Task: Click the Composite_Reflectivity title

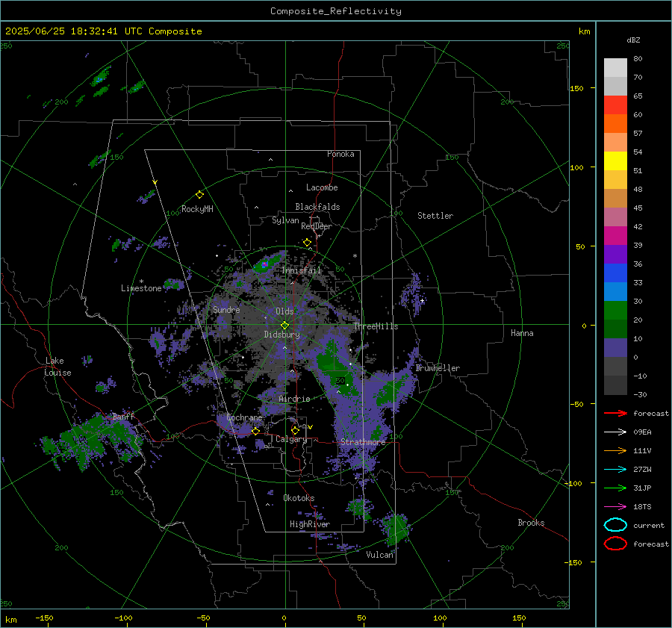Action: click(x=336, y=11)
